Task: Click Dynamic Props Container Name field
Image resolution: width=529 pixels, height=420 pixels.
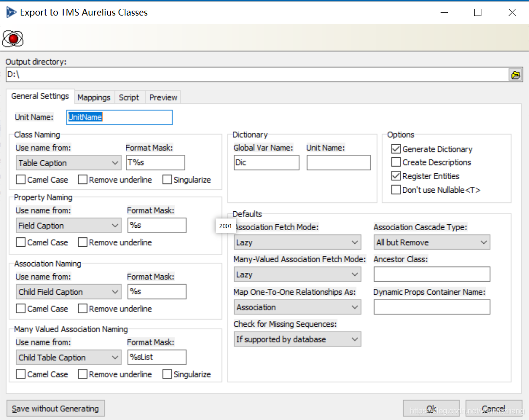Action: [432, 307]
